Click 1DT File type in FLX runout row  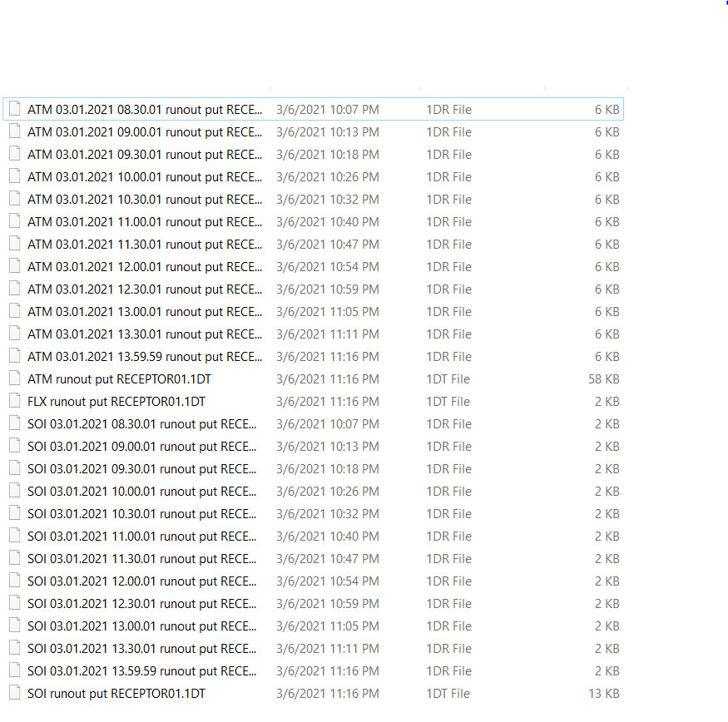tap(448, 402)
